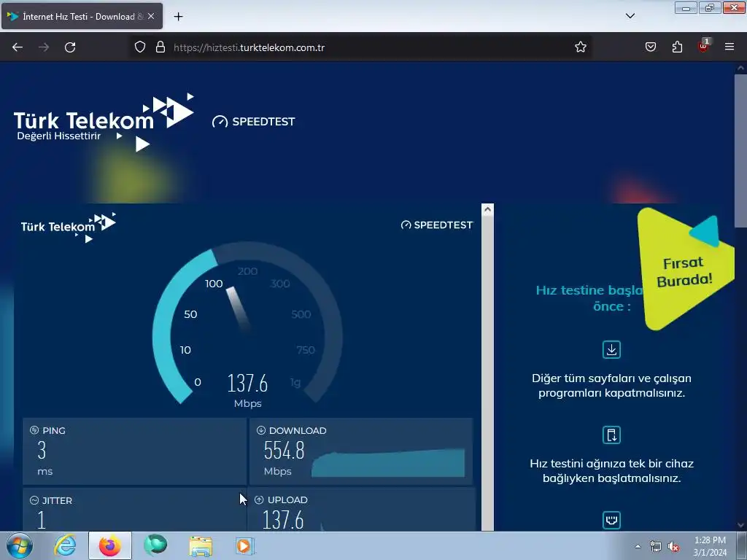Viewport: 747px width, 560px height.
Task: Click the Değerli Hissettirir tagline
Action: [x=58, y=136]
